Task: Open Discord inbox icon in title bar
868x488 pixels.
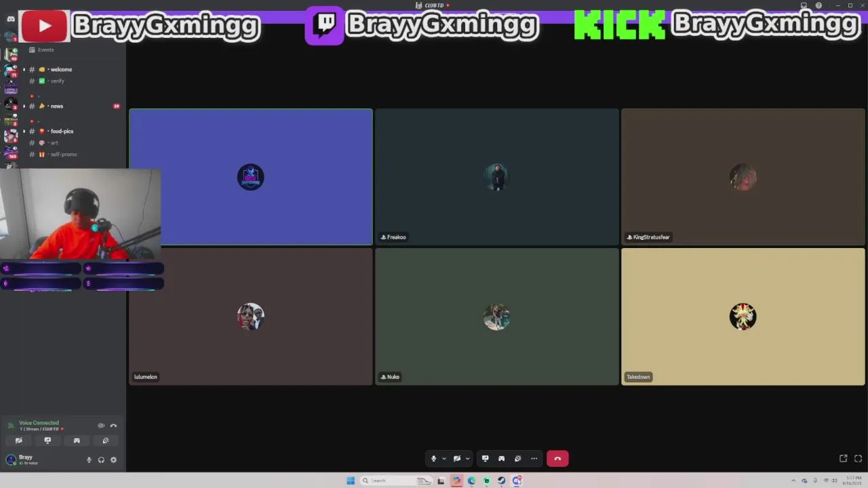Action: 804,5
